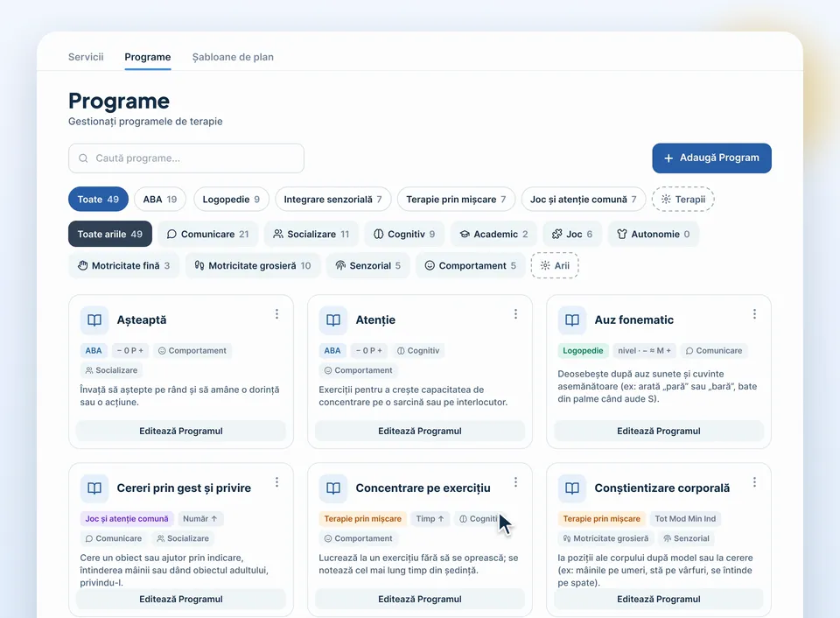The width and height of the screenshot is (840, 618).
Task: Toggle the Terapie prin mișcare filter chip
Action: 456,200
